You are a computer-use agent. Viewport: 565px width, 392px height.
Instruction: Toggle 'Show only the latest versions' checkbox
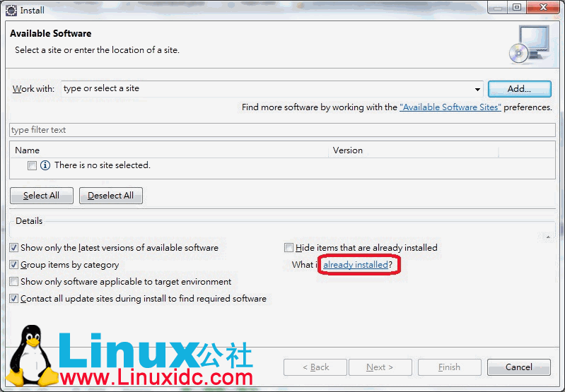(14, 248)
